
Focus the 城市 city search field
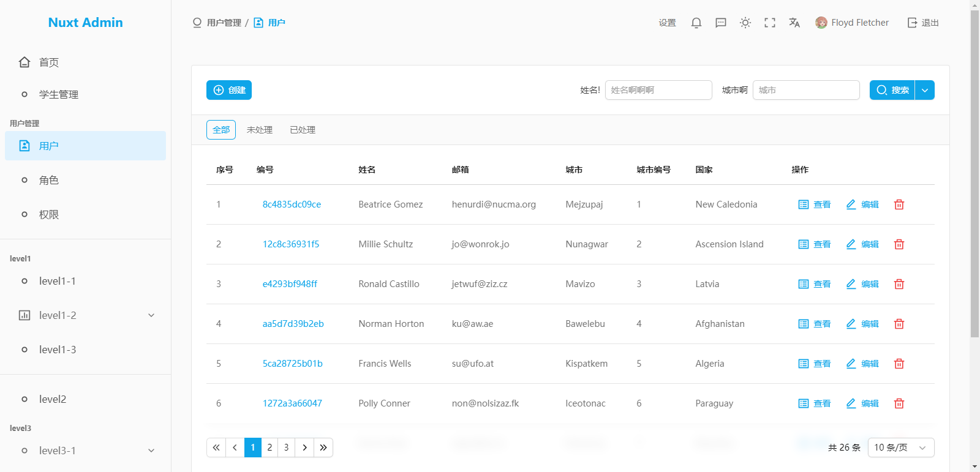point(806,90)
